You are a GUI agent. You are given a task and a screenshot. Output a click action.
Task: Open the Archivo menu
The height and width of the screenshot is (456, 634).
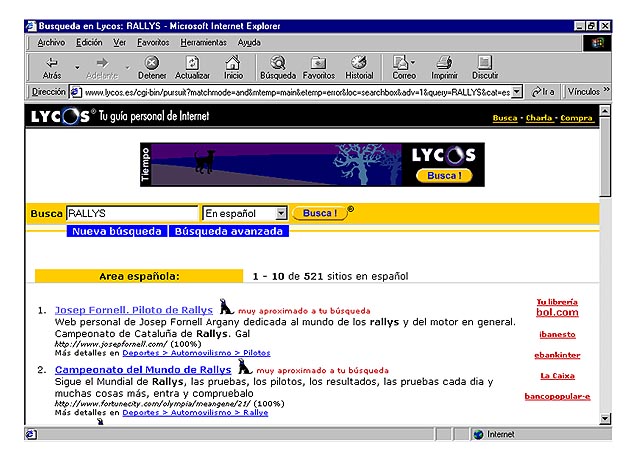click(51, 42)
